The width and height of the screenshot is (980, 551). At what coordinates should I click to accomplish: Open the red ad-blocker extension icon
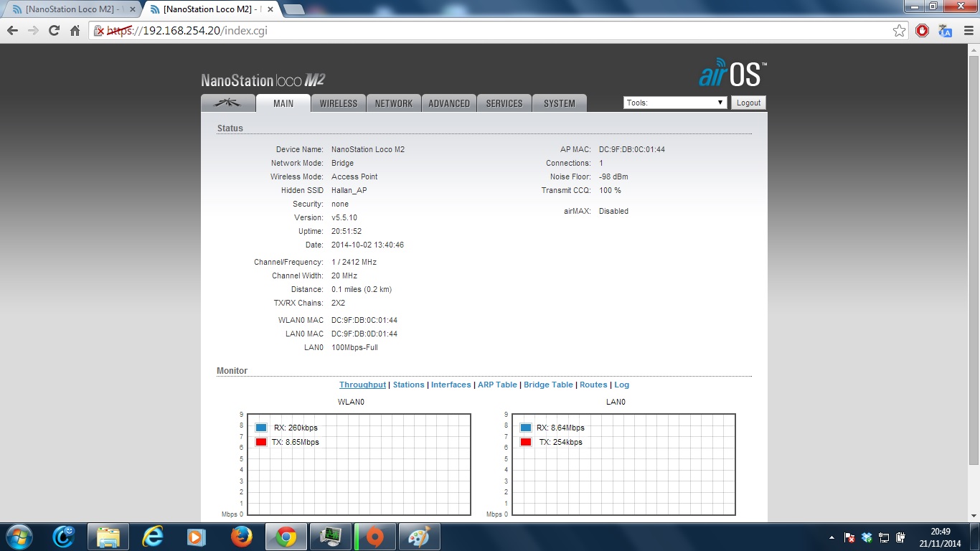(x=923, y=31)
